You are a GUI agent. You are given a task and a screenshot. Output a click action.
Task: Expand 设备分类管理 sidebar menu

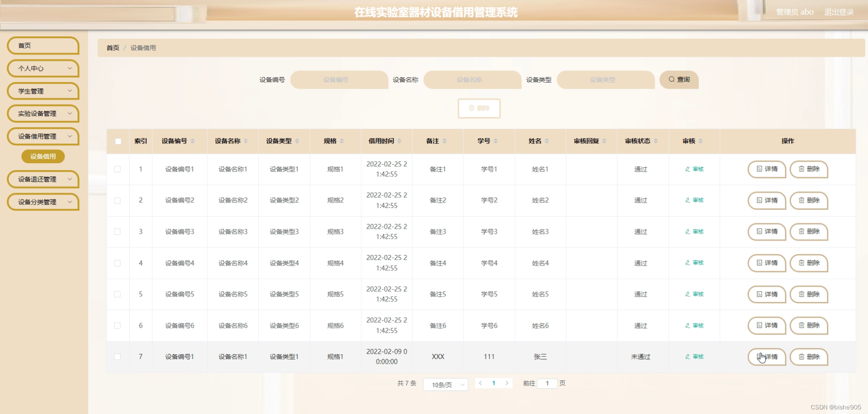(43, 202)
